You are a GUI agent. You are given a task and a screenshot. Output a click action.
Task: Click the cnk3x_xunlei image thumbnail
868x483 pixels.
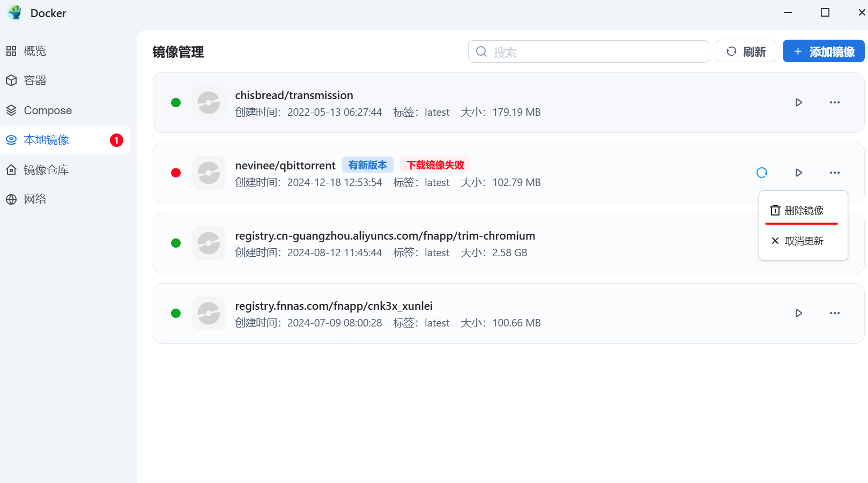tap(209, 313)
